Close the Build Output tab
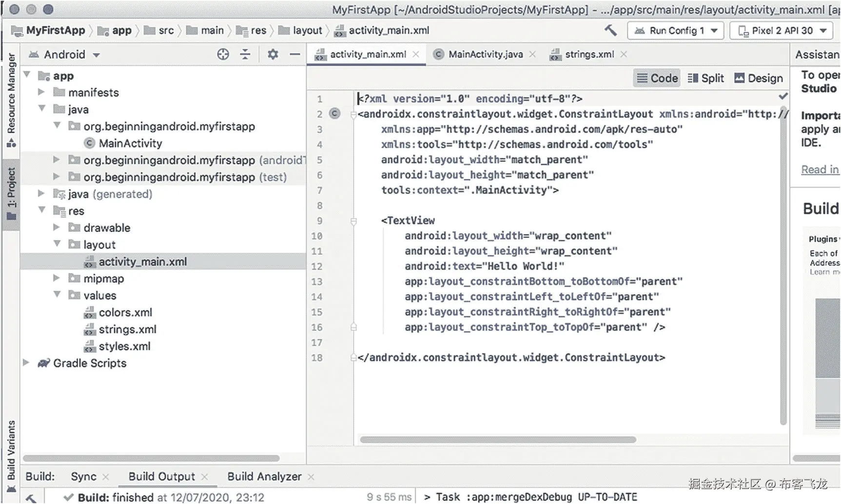Image resolution: width=841 pixels, height=504 pixels. pos(205,477)
